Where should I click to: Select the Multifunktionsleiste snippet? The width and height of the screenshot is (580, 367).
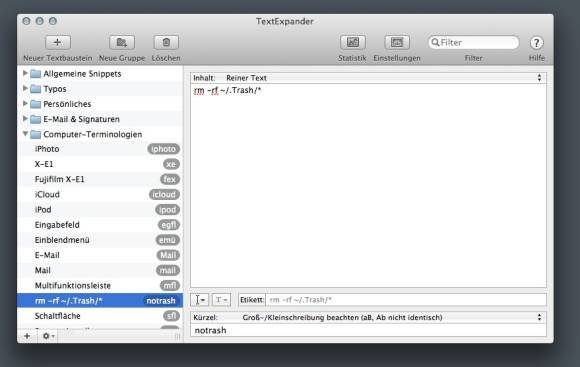coord(100,285)
